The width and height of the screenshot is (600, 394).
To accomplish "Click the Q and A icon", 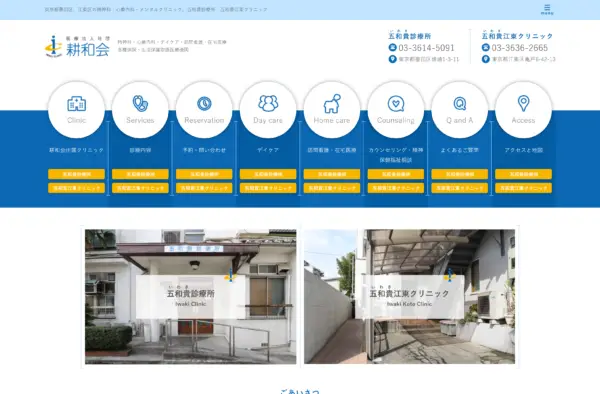I will [460, 104].
